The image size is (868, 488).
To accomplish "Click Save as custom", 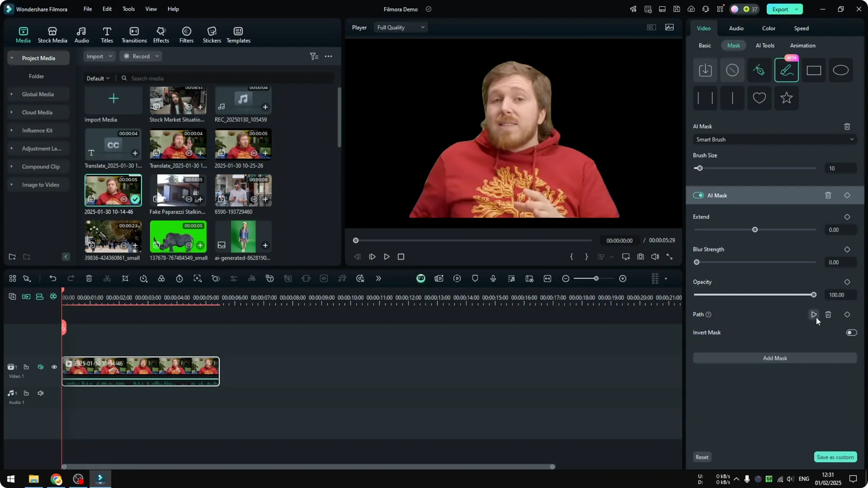I will 835,457.
